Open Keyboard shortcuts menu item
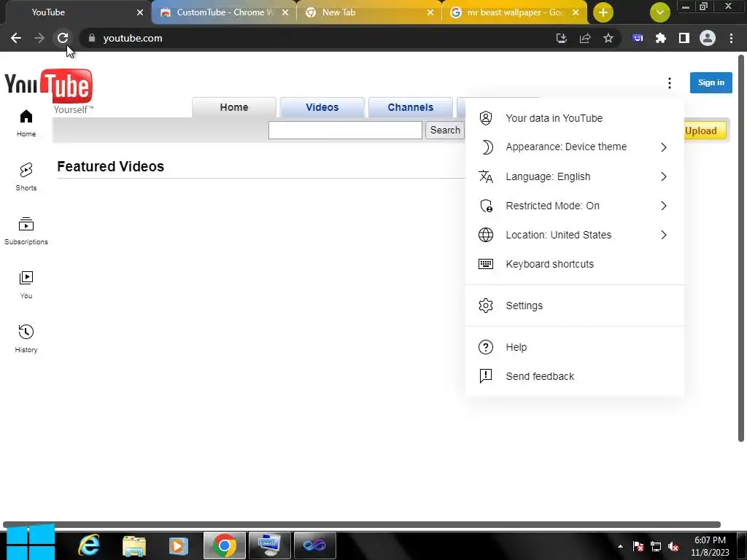The height and width of the screenshot is (560, 747). click(x=575, y=264)
